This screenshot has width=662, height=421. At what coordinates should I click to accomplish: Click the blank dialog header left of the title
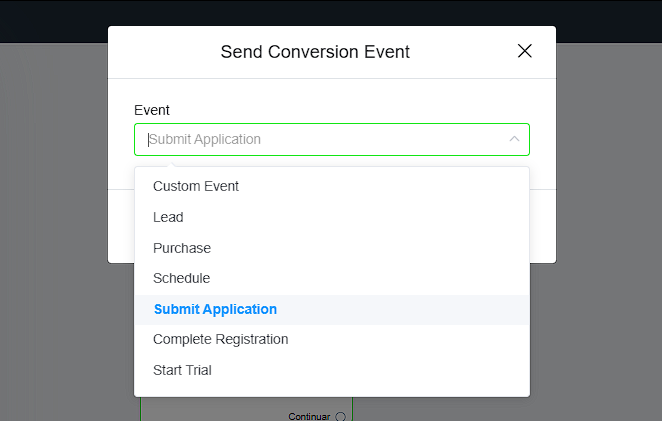tap(160, 52)
